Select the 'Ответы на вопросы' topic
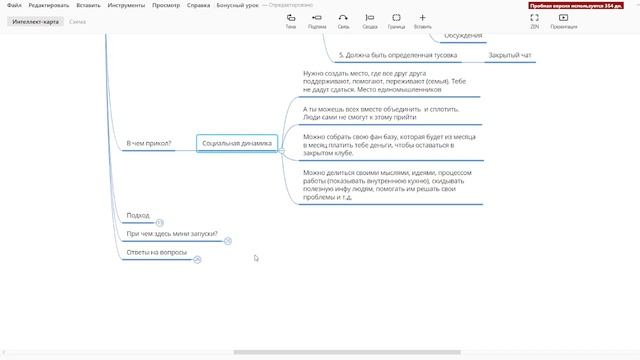The width and height of the screenshot is (640, 360). (x=157, y=252)
